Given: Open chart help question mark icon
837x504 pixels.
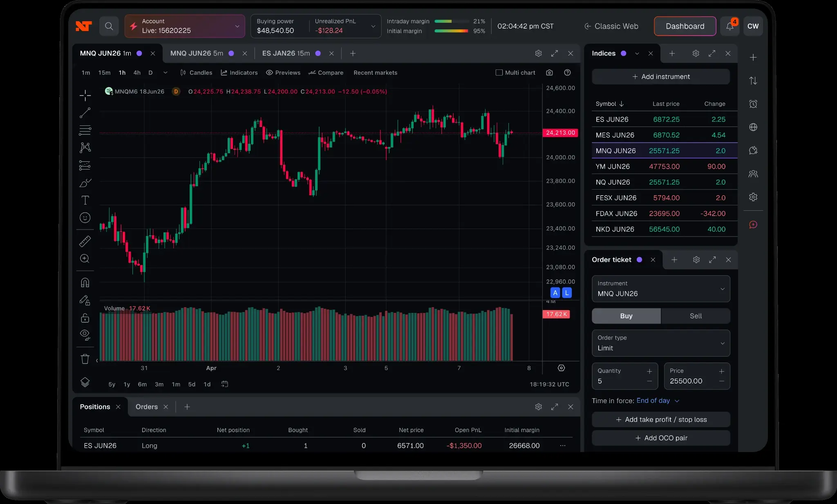Looking at the screenshot, I should click(x=567, y=73).
